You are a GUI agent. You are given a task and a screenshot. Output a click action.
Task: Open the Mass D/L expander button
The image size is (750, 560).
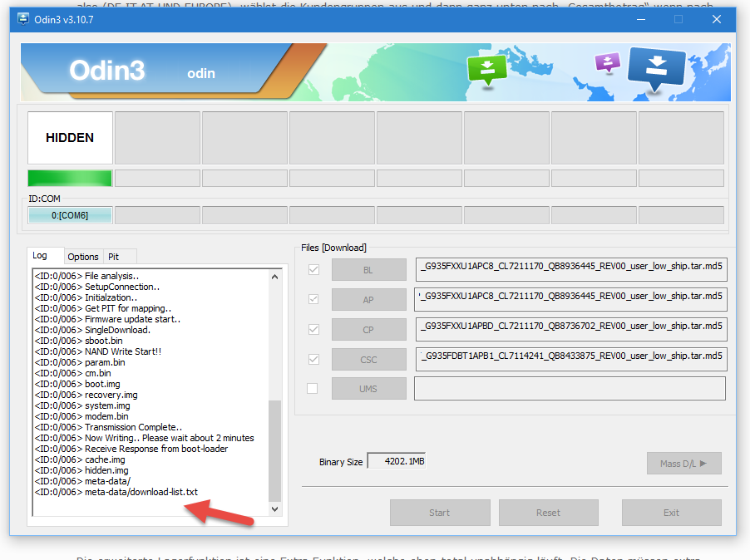683,464
